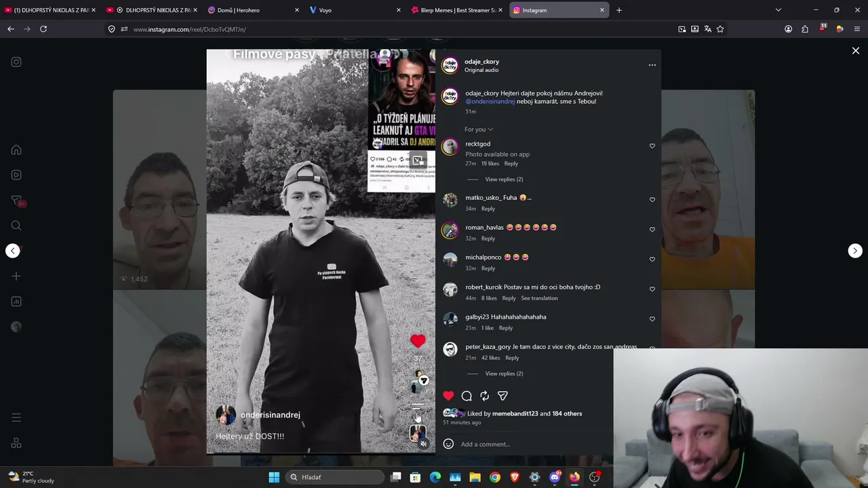
Task: Unlike the reel with the red heart
Action: [x=448, y=396]
